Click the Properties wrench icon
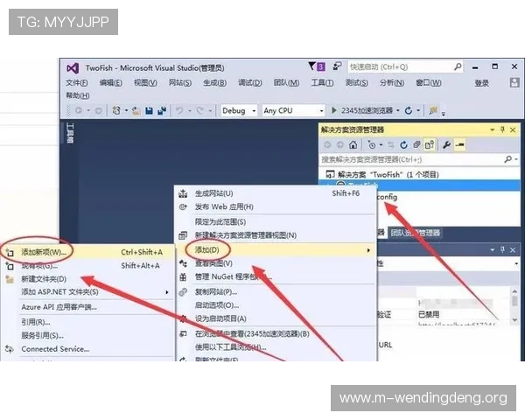Image resolution: width=525 pixels, height=420 pixels. click(x=446, y=145)
